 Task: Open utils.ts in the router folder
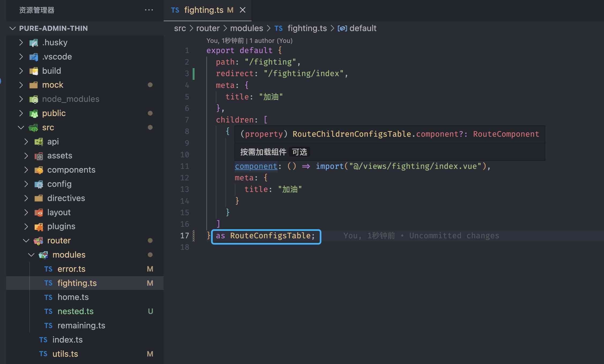coord(65,354)
